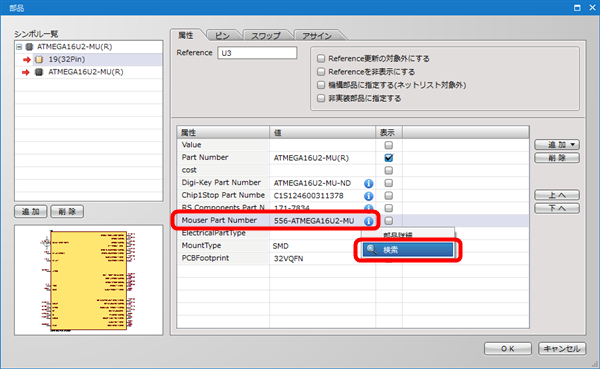The image size is (600, 369).
Task: Select the 19(32Pin) tree entry
Action: point(67,59)
